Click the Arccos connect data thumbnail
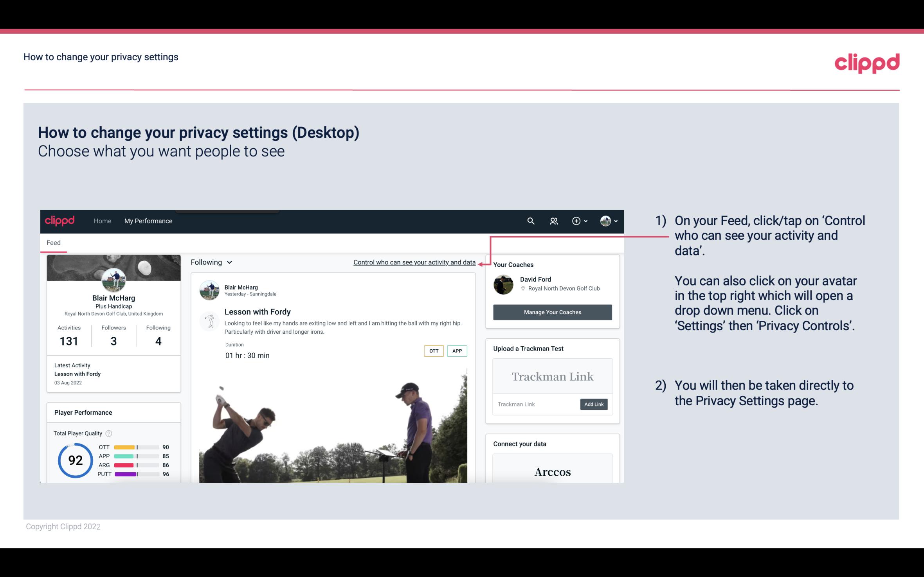924x577 pixels. click(x=552, y=471)
